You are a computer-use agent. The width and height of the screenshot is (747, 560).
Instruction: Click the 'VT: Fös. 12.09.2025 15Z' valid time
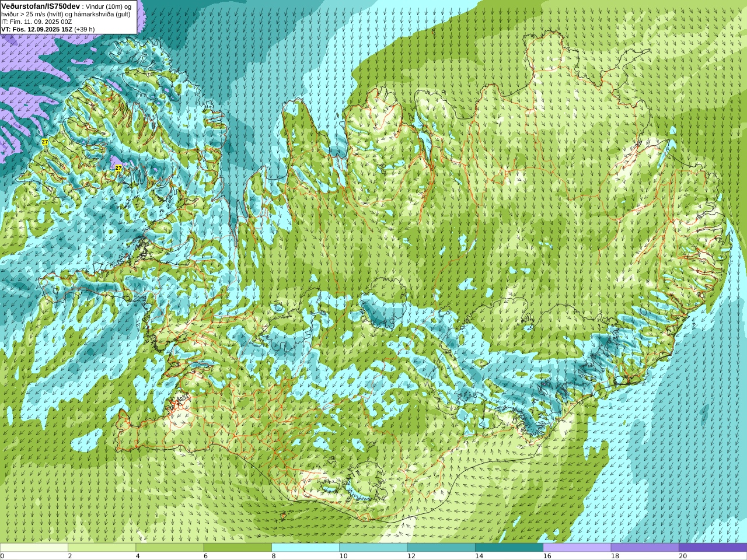pos(36,29)
